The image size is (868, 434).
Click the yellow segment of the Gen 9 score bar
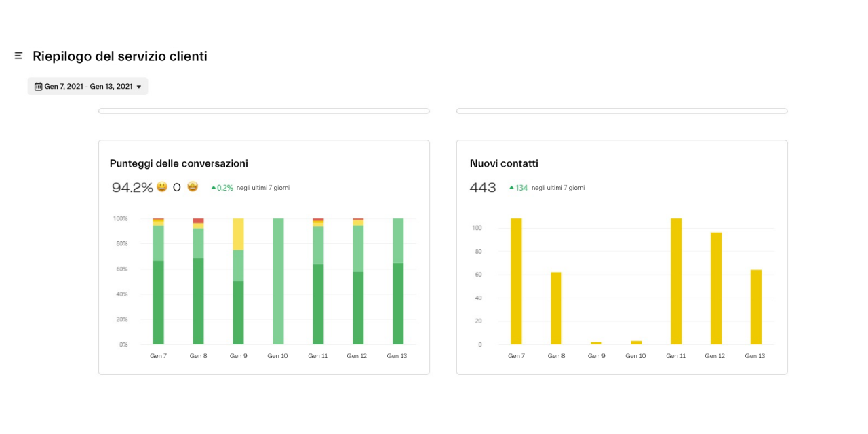tap(238, 234)
